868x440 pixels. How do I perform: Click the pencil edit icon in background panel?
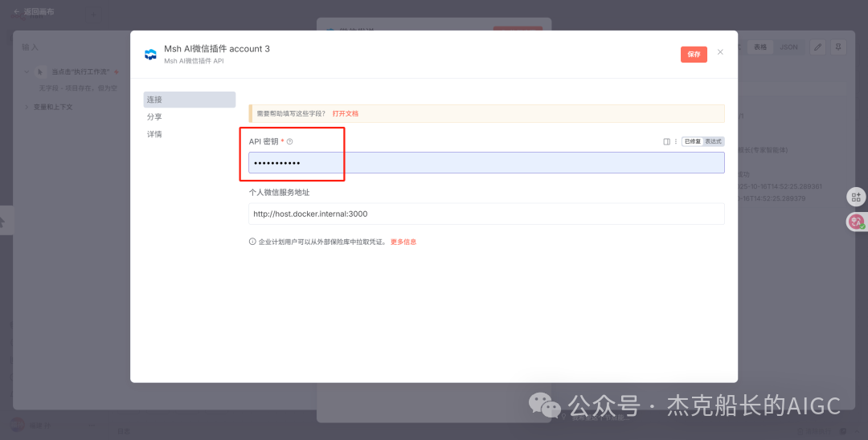817,47
